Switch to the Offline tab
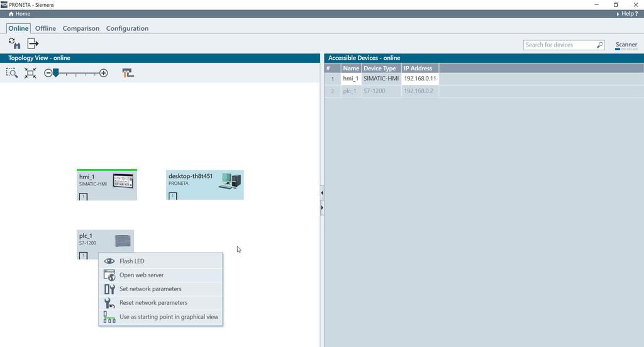The height and width of the screenshot is (347, 644). 45,28
